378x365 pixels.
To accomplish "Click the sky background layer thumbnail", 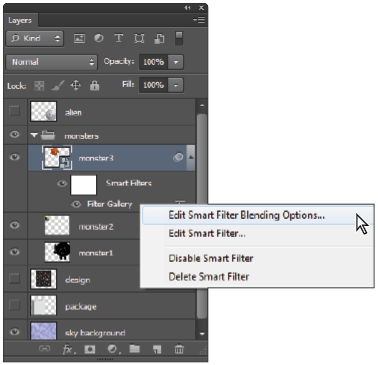I will click(x=43, y=331).
